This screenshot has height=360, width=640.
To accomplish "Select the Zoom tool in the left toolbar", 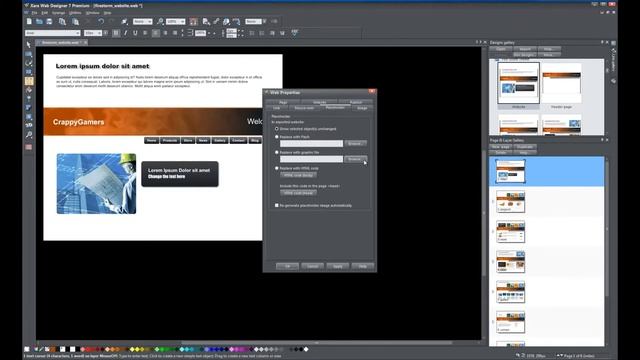I will pos(29,134).
